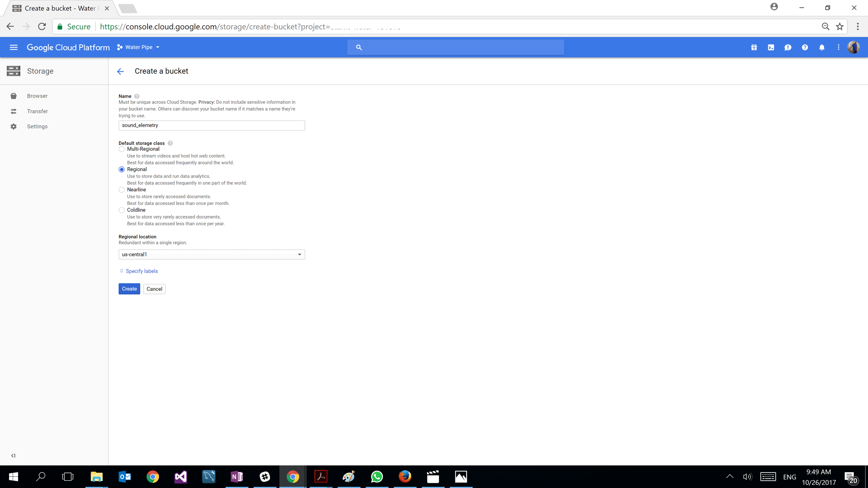Click the Transfer arrows icon

tap(13, 111)
